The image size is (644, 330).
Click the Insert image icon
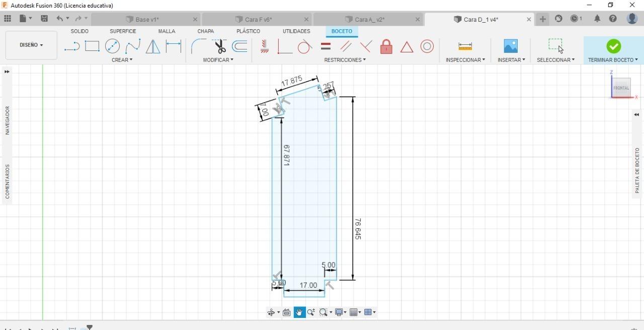[x=511, y=46]
